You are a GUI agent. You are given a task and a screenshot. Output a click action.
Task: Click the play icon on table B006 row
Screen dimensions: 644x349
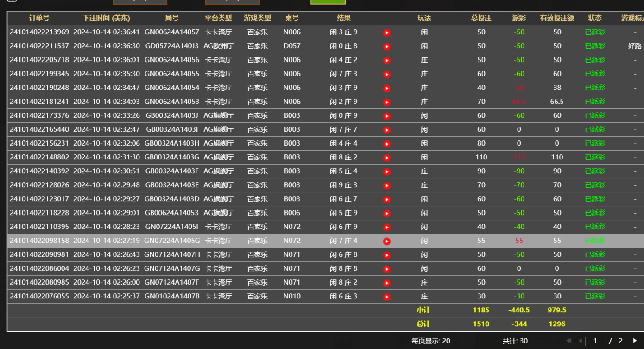pos(387,213)
